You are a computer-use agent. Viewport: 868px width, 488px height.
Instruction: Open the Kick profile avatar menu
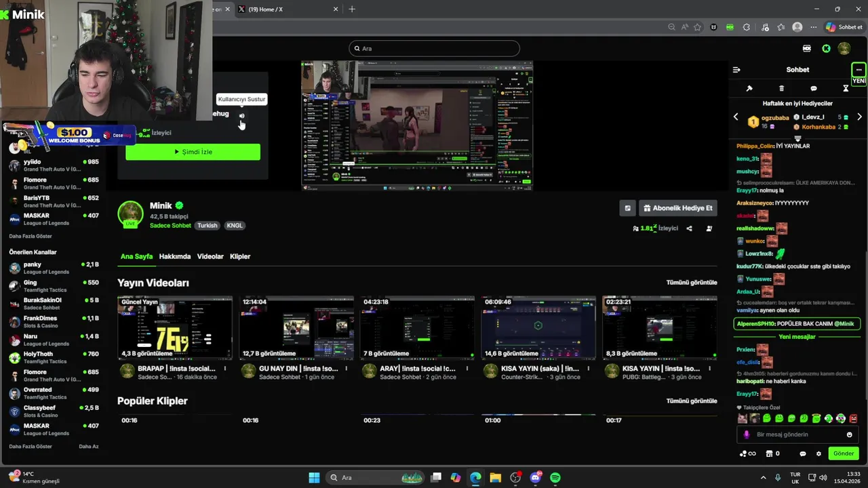pyautogui.click(x=844, y=48)
